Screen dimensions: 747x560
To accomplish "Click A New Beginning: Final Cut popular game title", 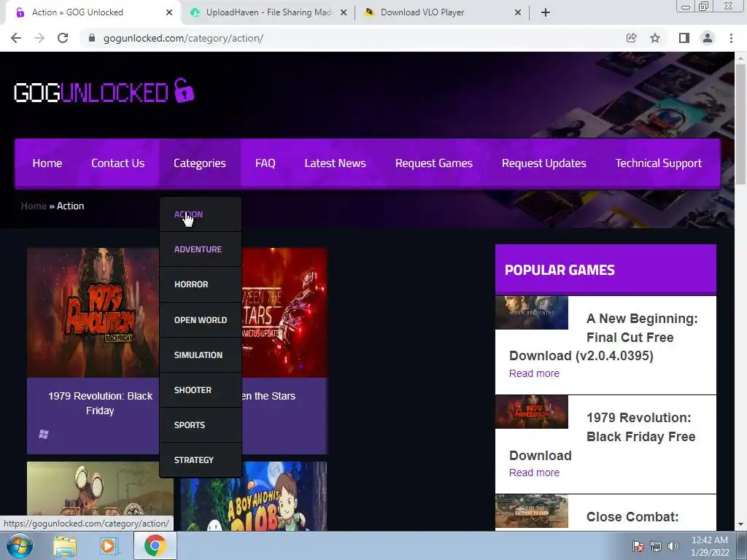I will click(x=603, y=337).
